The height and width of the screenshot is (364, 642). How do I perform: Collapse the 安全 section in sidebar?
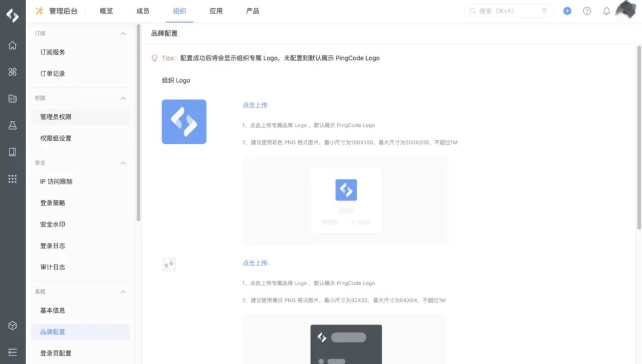click(124, 163)
